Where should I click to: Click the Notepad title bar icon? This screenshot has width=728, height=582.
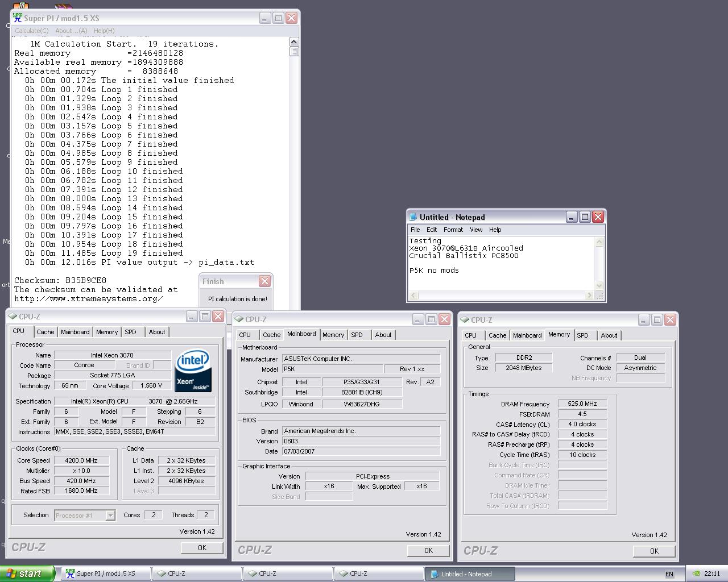413,217
